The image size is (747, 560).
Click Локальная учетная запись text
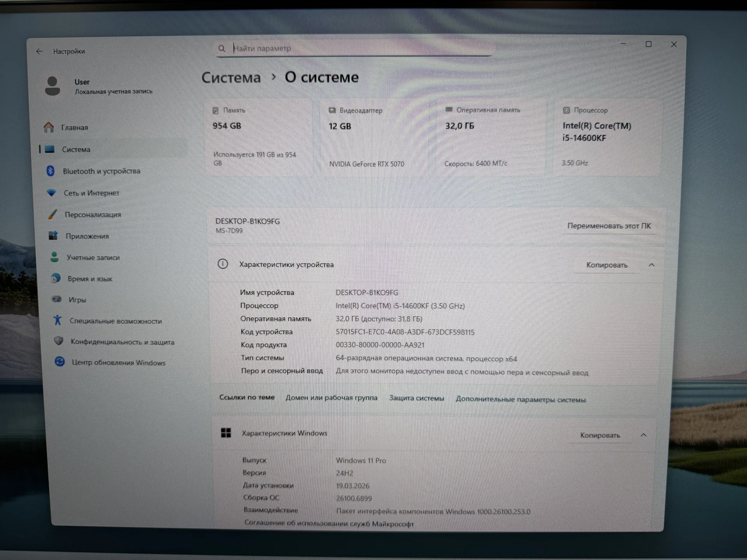114,91
